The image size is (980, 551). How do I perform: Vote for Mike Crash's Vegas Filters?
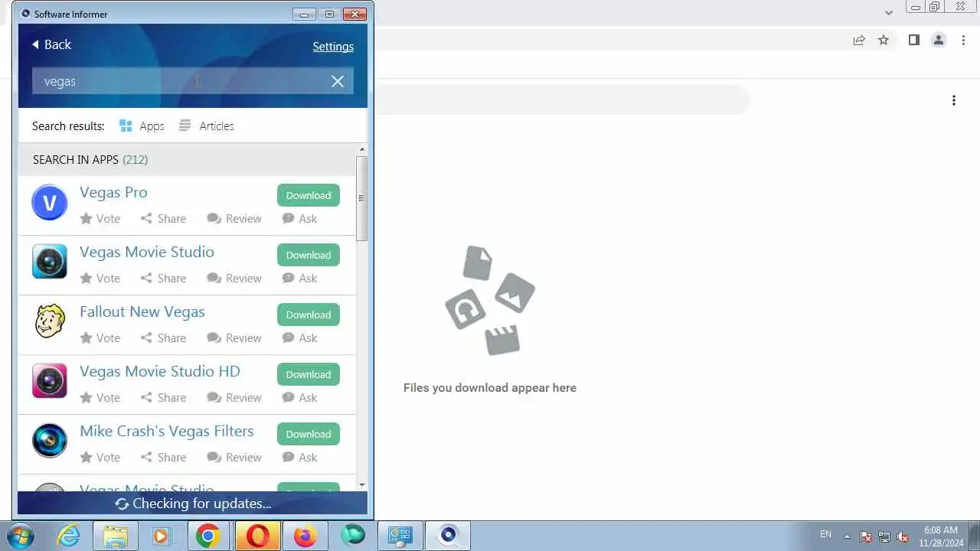point(100,458)
